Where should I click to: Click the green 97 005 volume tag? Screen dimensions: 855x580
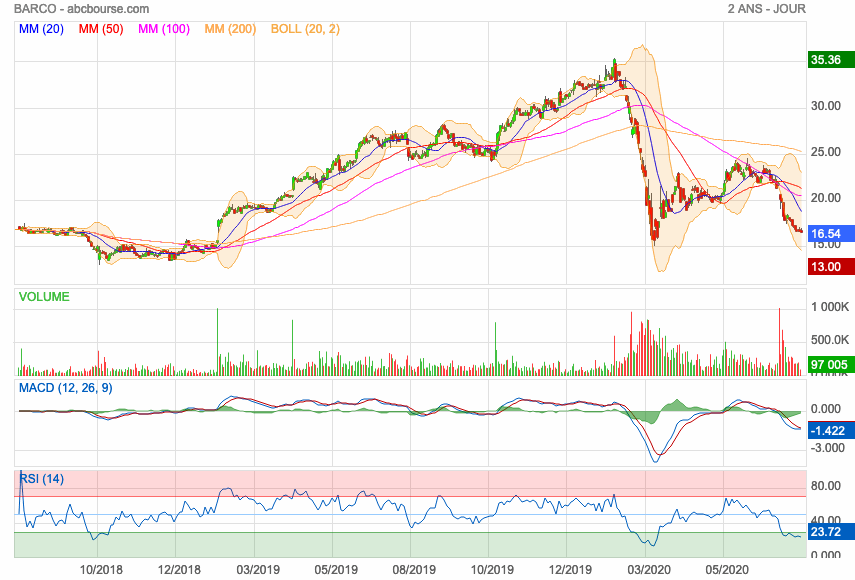pos(831,365)
